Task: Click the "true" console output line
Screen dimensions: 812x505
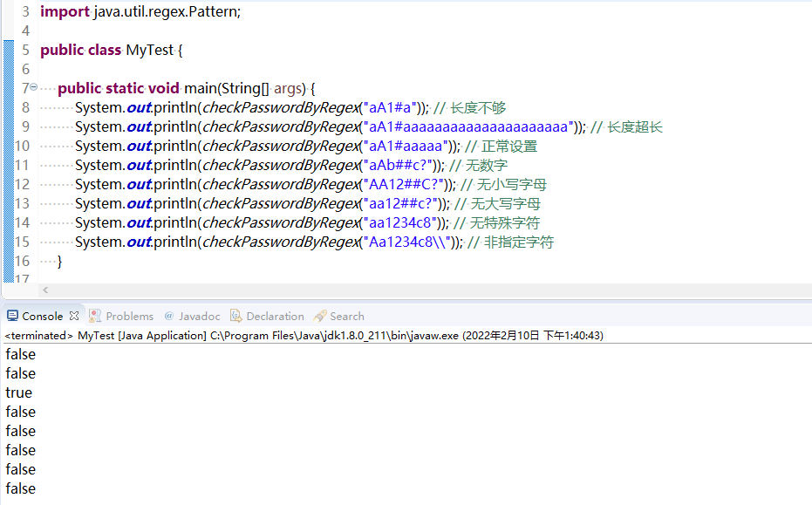Action: (18, 392)
